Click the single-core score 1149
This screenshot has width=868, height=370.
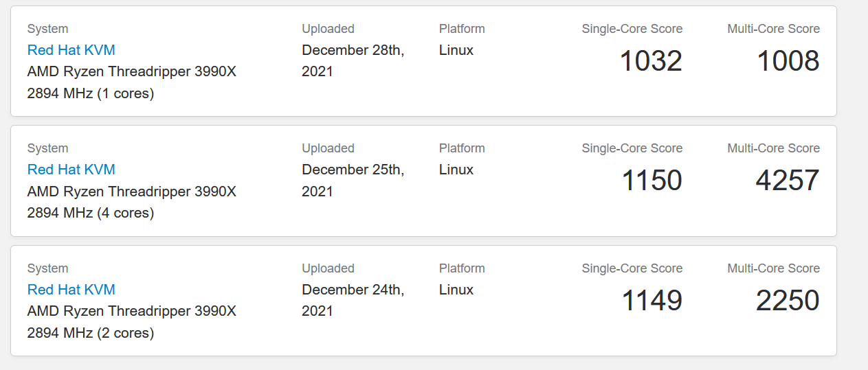pos(652,301)
